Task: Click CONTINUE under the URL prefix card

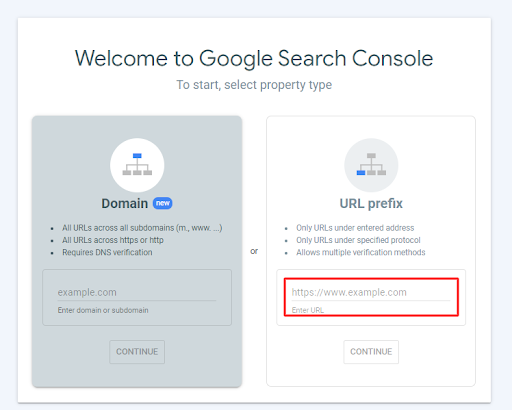Action: tap(371, 352)
